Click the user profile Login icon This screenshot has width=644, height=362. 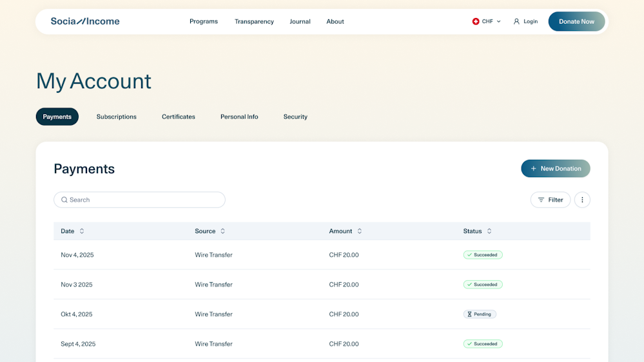click(516, 21)
